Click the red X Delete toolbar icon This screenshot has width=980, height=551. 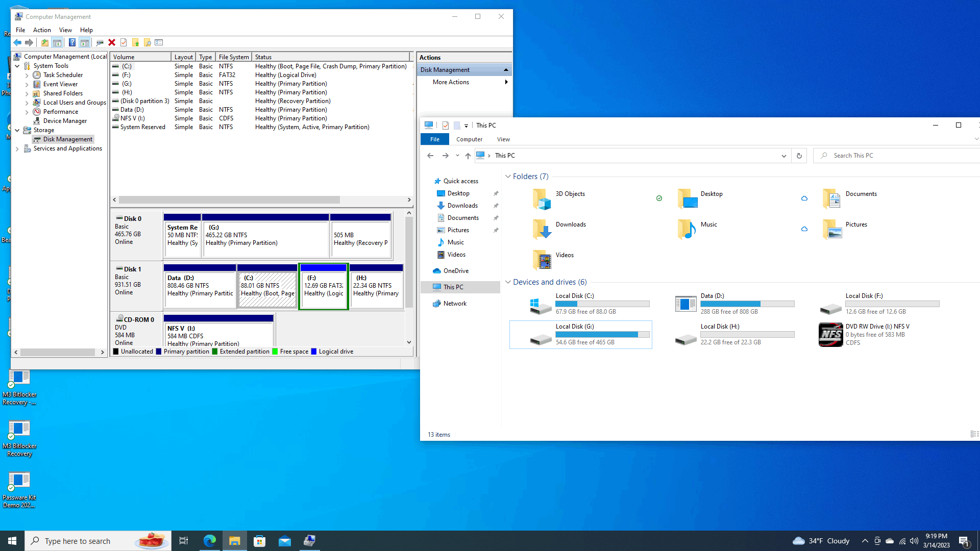click(x=112, y=43)
